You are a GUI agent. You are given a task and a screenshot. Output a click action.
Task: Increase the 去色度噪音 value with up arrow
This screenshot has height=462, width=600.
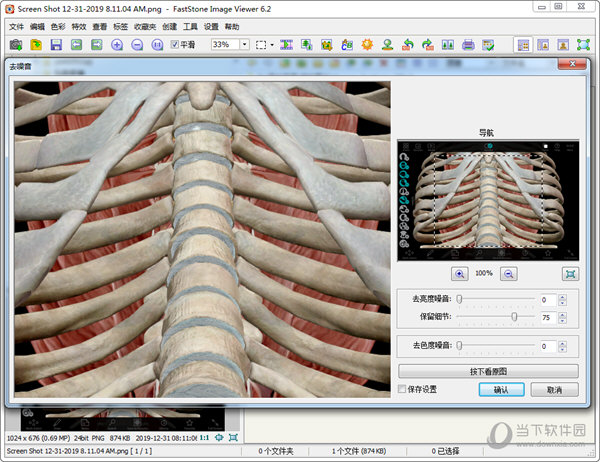coord(562,343)
